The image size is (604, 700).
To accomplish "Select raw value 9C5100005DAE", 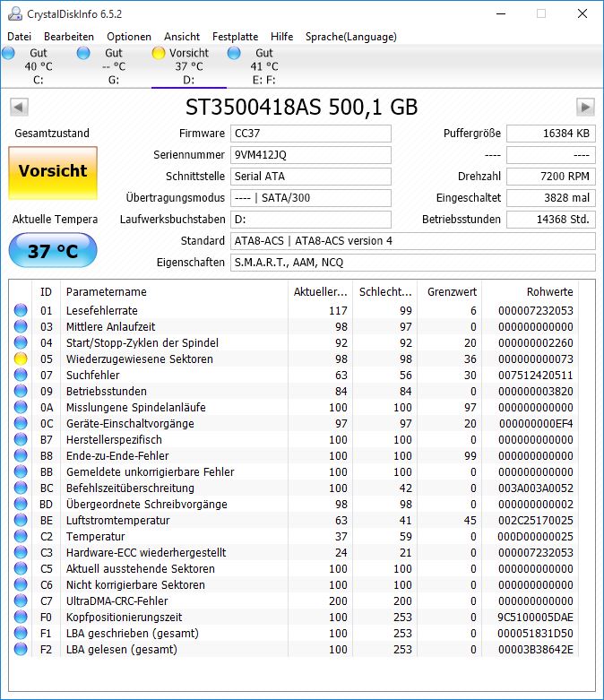I will [536, 617].
